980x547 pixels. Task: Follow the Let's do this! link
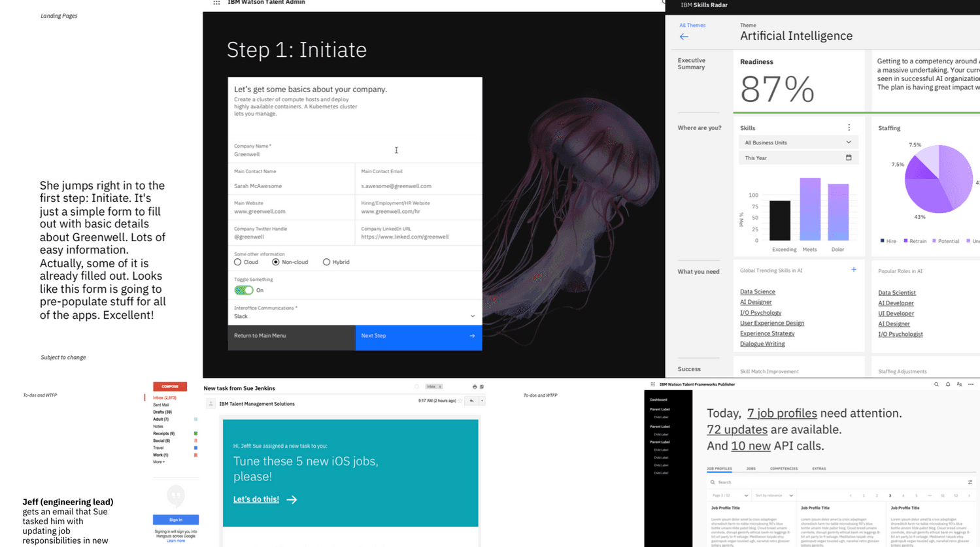tap(256, 499)
